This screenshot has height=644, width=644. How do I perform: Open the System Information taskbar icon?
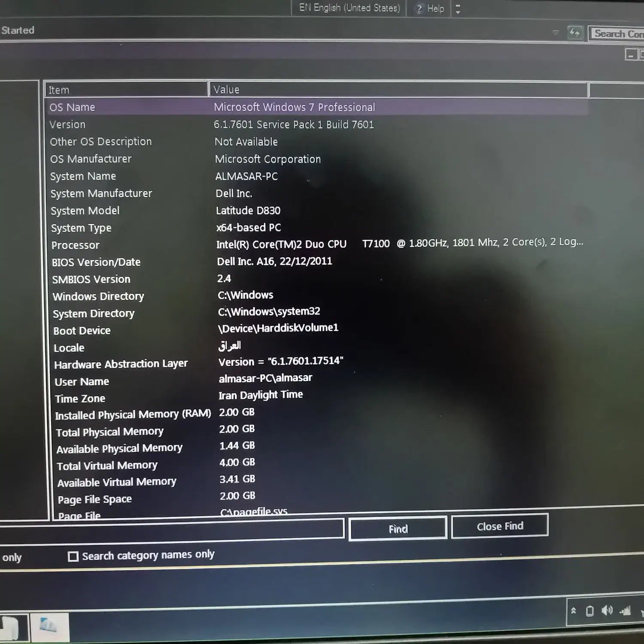tap(49, 627)
